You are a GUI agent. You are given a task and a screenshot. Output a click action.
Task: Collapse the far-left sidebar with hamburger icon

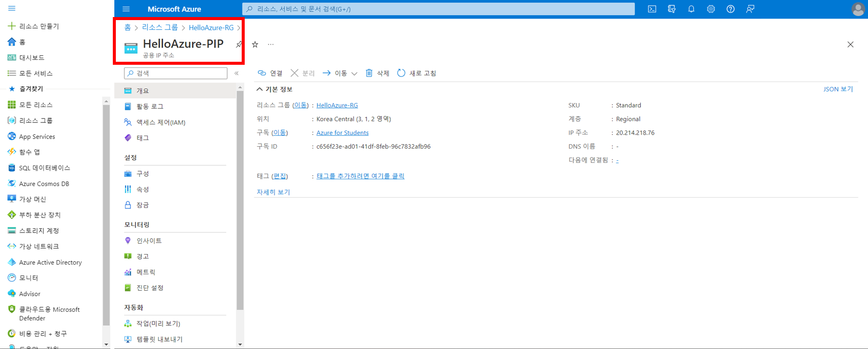[x=12, y=9]
